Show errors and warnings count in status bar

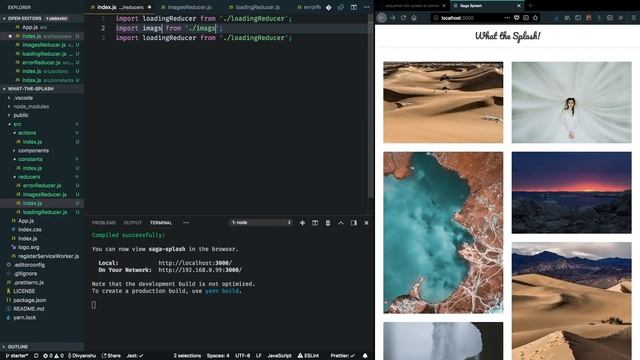[53, 356]
